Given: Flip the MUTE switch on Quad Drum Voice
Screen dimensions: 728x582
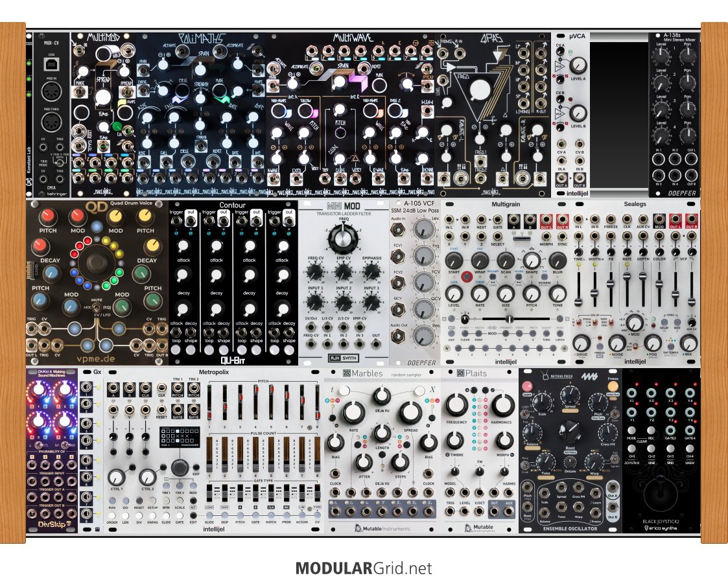Looking at the screenshot, I should pos(97,307).
